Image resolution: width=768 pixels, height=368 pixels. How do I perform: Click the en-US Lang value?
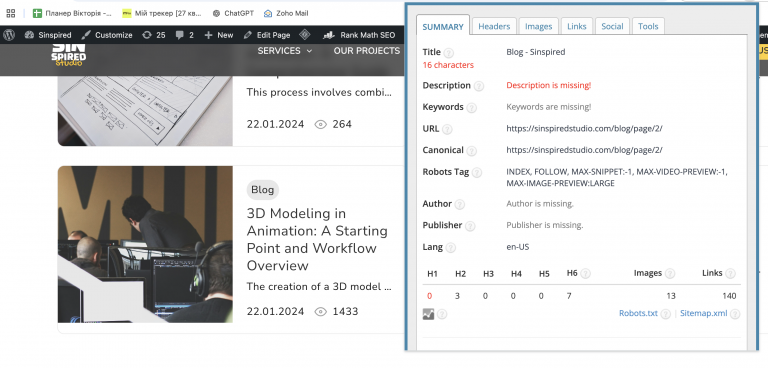(518, 247)
